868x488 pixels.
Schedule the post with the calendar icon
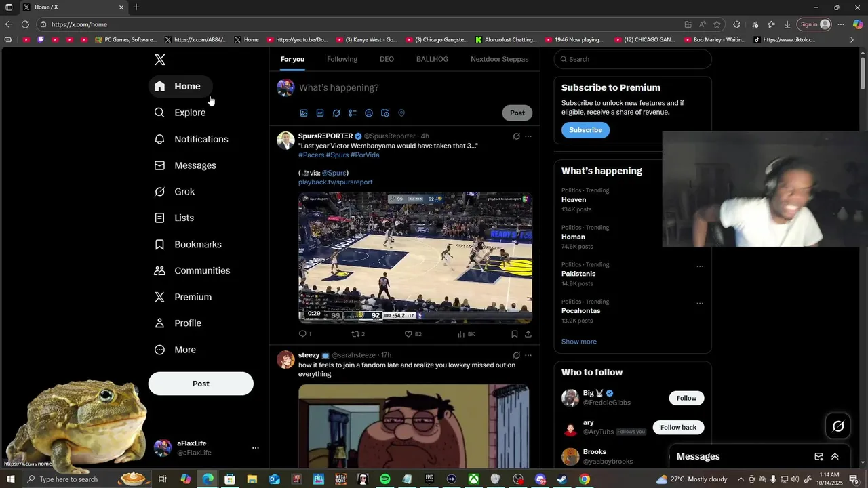click(385, 113)
